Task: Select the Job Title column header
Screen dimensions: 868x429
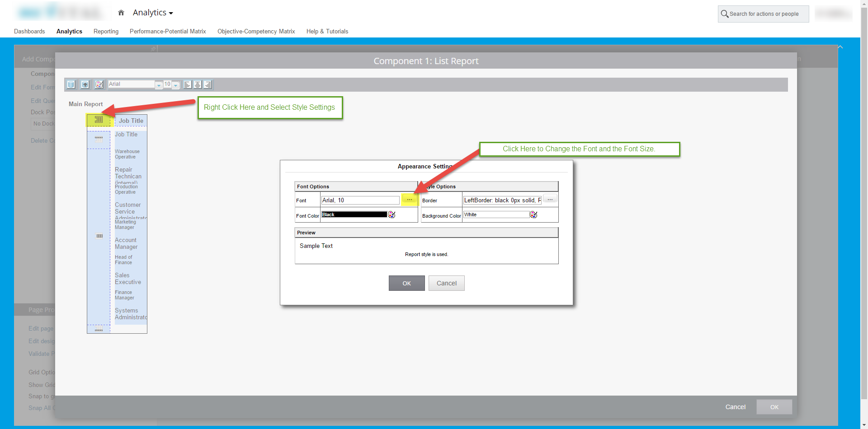Action: point(131,121)
